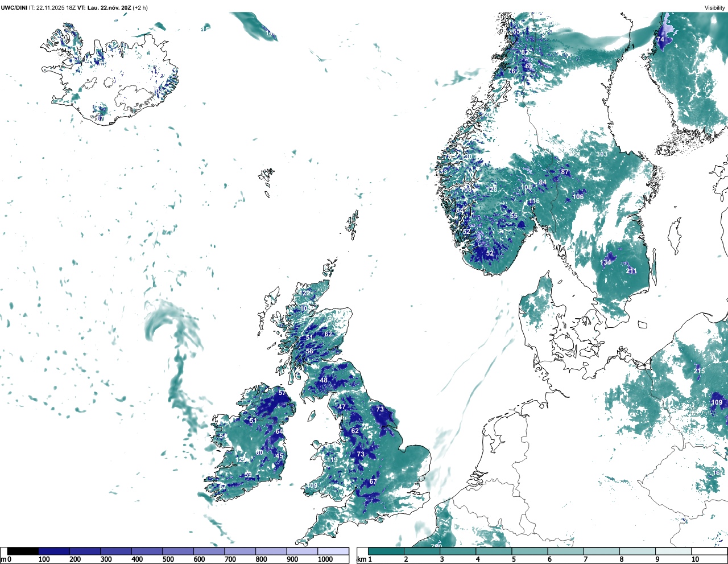Click the 47 value in northwest England
Image resolution: width=728 pixels, height=564 pixels.
(x=342, y=407)
